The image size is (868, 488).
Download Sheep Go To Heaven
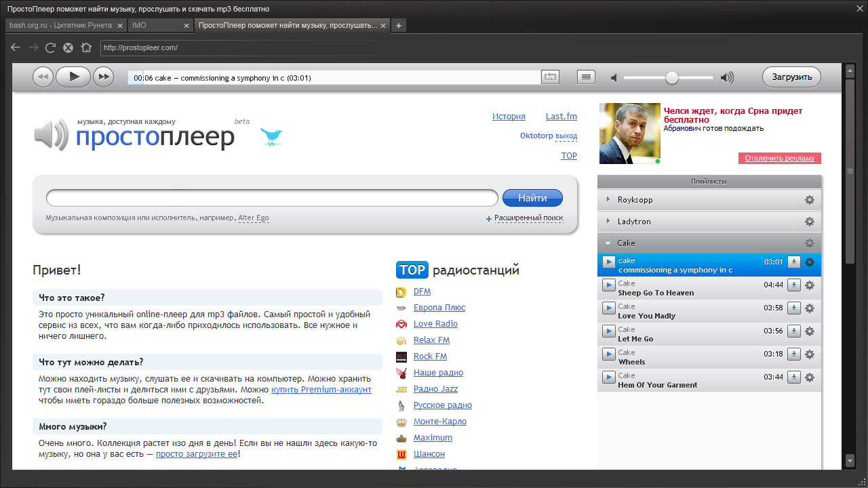coord(794,285)
